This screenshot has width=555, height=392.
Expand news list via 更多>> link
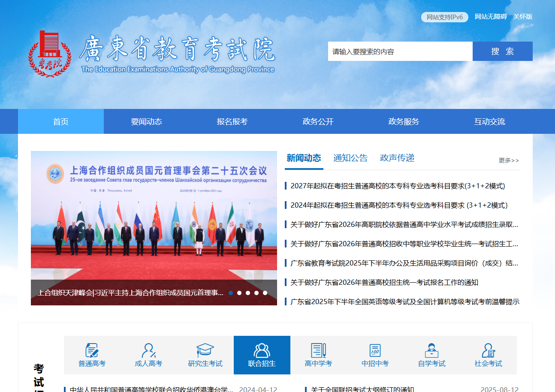tap(509, 160)
